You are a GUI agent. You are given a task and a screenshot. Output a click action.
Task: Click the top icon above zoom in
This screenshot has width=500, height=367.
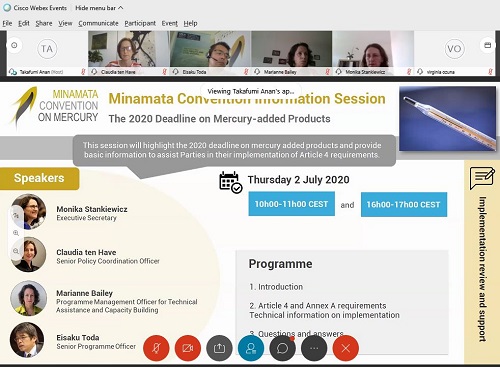(16, 215)
